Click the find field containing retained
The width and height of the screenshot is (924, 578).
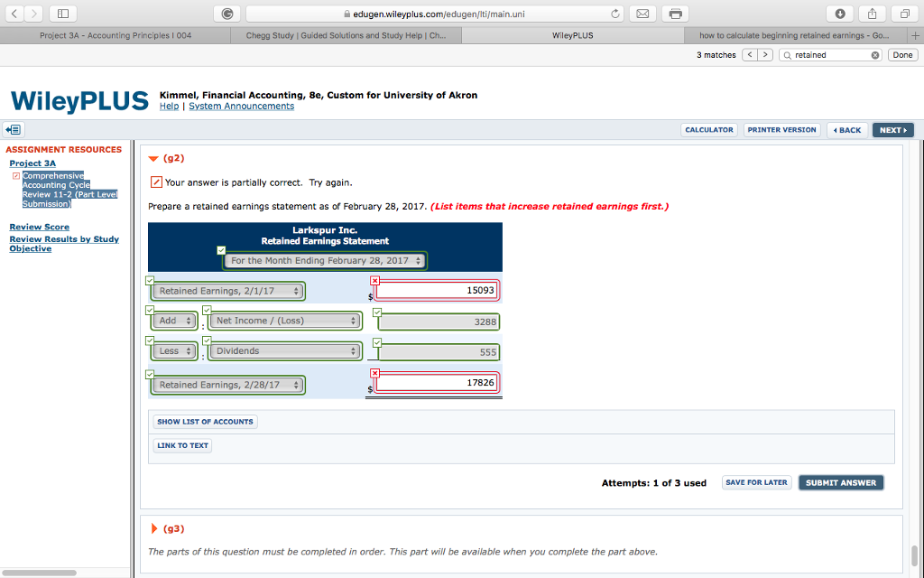point(830,55)
